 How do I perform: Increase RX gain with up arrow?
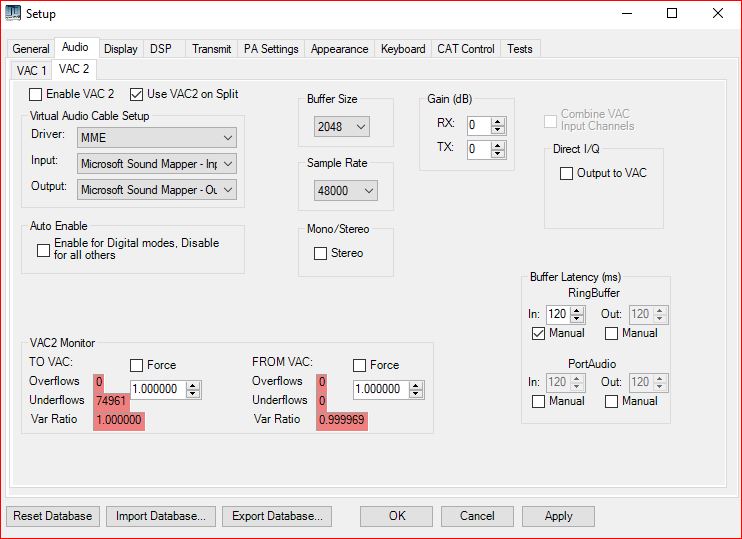499,121
